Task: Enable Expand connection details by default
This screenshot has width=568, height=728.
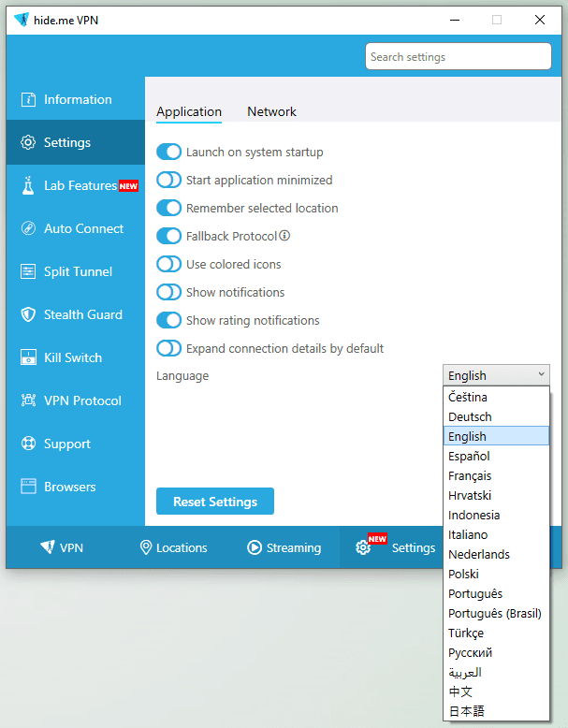Action: [x=168, y=348]
